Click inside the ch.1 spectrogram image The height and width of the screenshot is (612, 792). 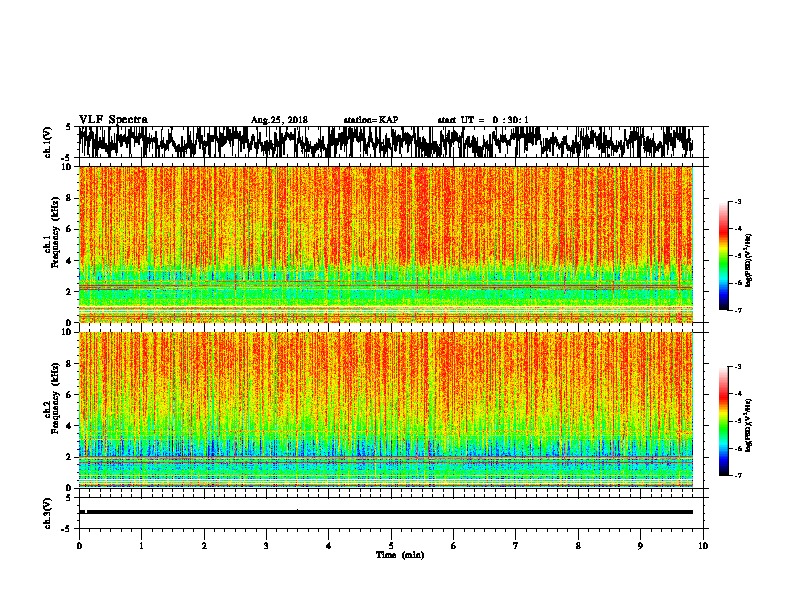click(x=386, y=244)
